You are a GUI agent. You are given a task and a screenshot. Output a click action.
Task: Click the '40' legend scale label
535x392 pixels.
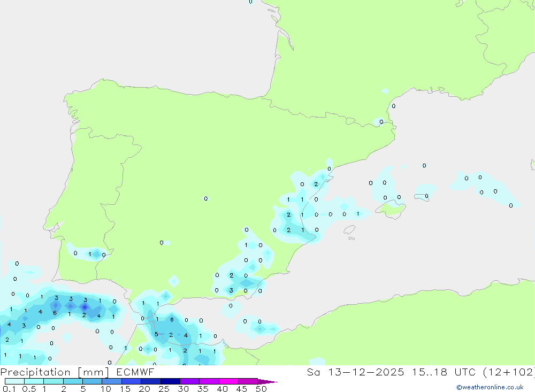tap(223, 389)
